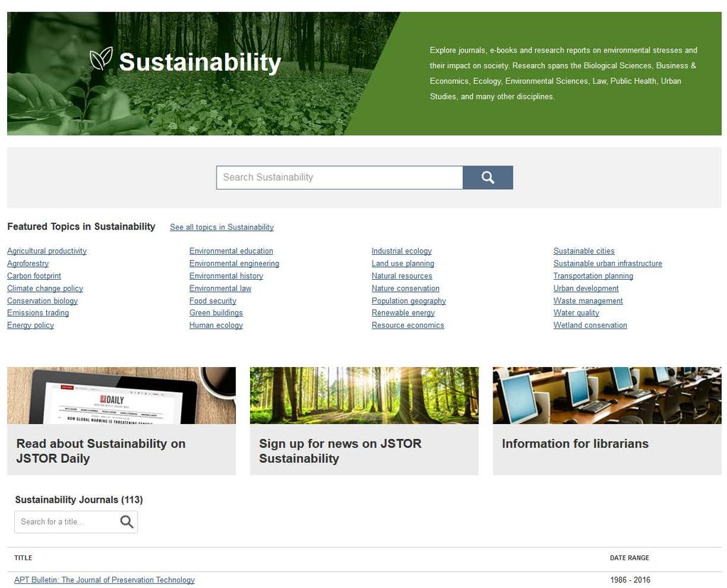727x588 pixels.
Task: Open the Emissions trading topic
Action: (x=38, y=313)
